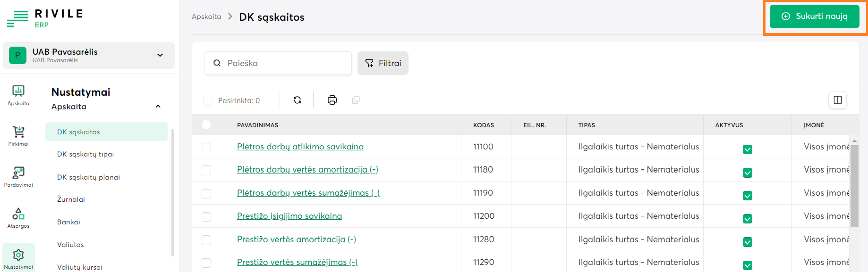Open the Atsargos inventory module
The image size is (868, 272).
pos(18,218)
